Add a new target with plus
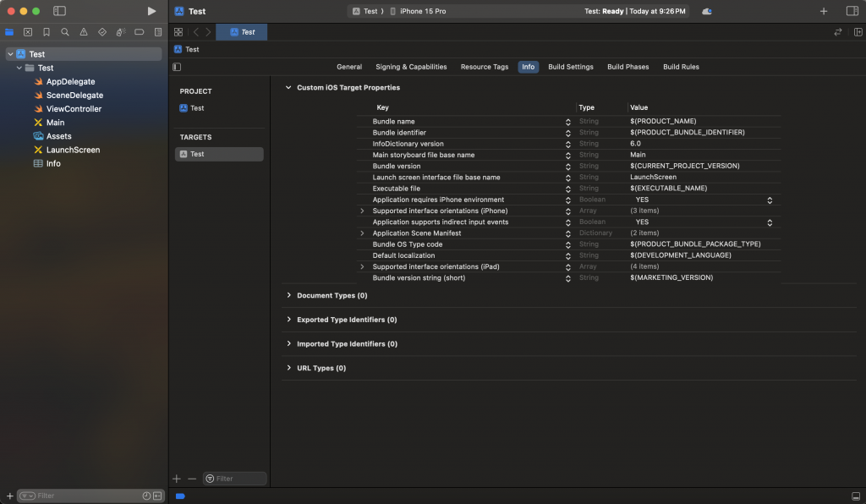Image resolution: width=866 pixels, height=504 pixels. click(176, 479)
